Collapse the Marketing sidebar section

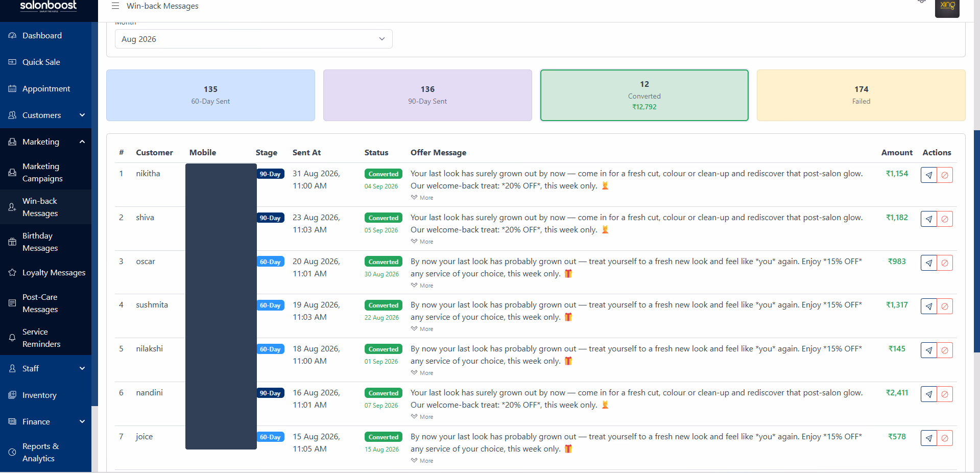82,142
